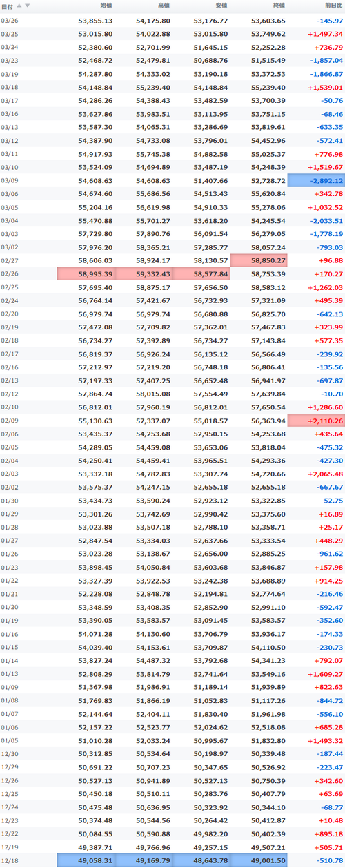Select the highlighted closing value 58,850.27
This screenshot has height=868, width=345.
point(259,260)
